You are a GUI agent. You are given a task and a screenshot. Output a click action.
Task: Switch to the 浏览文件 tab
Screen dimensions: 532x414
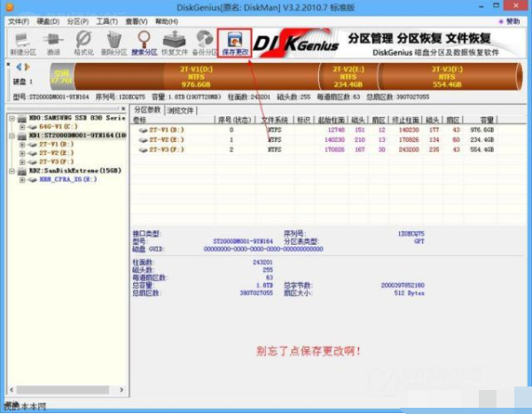(180, 110)
